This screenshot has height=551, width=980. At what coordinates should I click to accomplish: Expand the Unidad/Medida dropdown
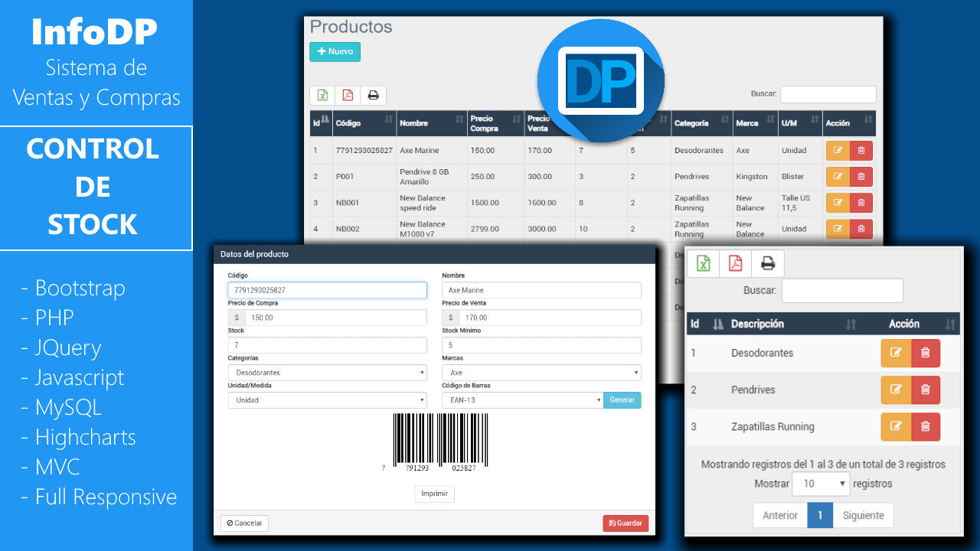pos(327,400)
